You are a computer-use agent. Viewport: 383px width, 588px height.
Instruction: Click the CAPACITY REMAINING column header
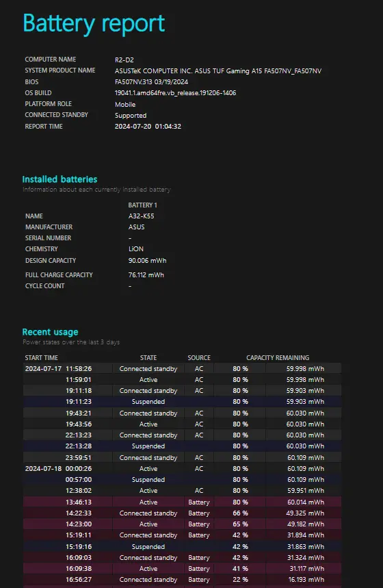[278, 358]
